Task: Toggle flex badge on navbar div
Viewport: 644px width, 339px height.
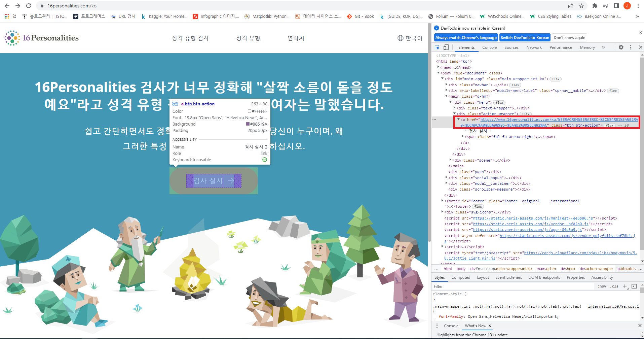Action: [515, 85]
